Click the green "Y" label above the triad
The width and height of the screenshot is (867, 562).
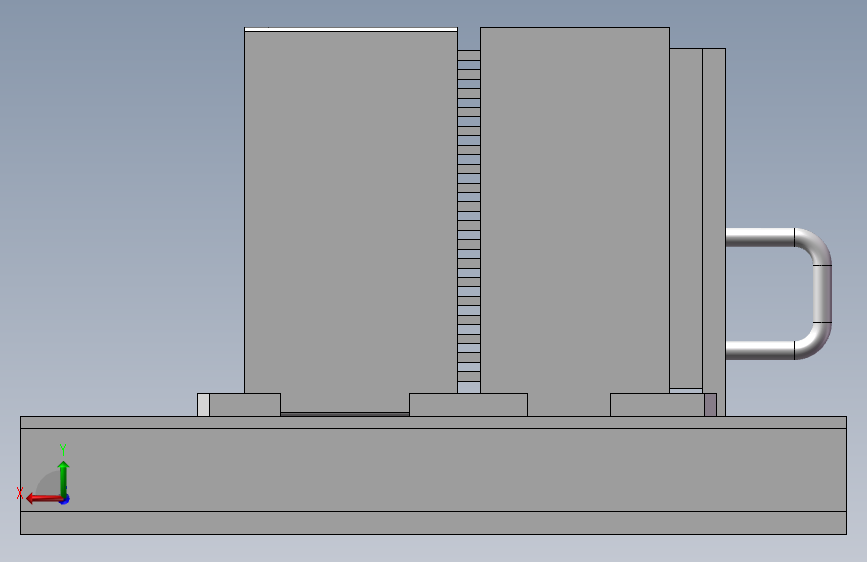click(63, 449)
